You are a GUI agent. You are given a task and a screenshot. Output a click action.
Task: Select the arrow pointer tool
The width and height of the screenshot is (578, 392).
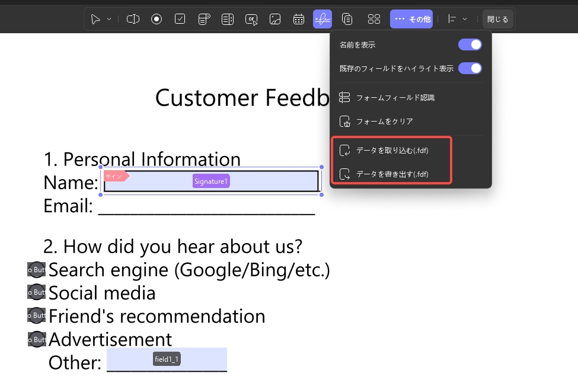[95, 19]
